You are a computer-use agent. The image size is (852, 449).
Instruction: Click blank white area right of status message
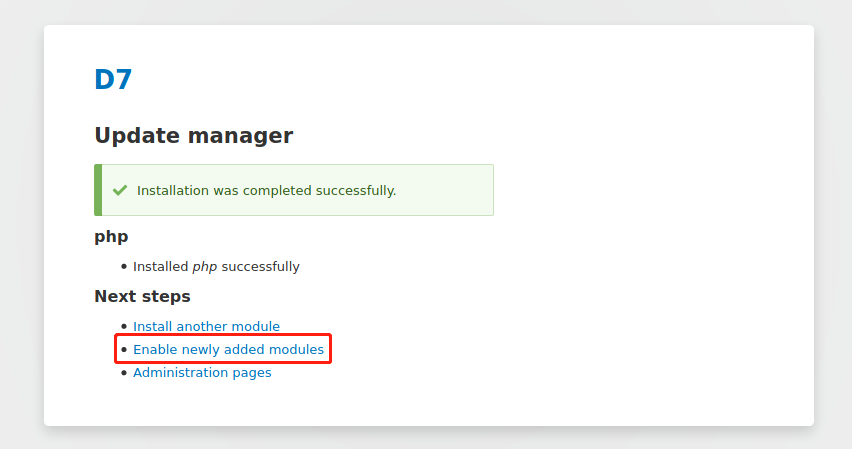[x=652, y=190]
